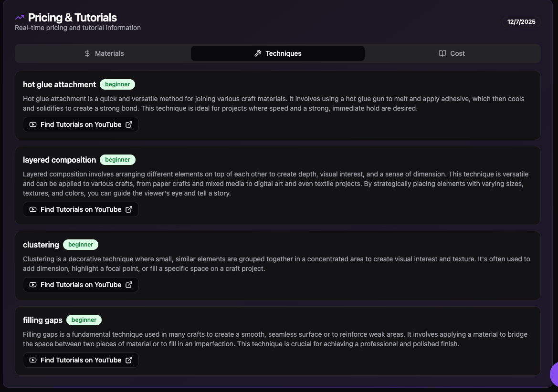Open the Cost tab
Image resolution: width=558 pixels, height=392 pixels.
452,53
